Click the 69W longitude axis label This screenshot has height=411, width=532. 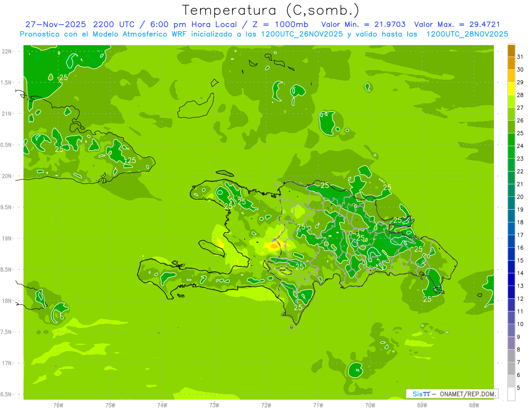click(x=422, y=405)
